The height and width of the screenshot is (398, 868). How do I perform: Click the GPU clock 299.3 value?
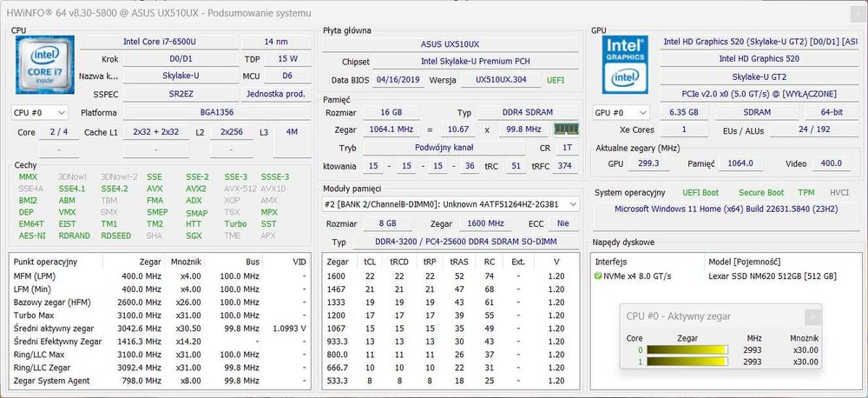click(648, 163)
